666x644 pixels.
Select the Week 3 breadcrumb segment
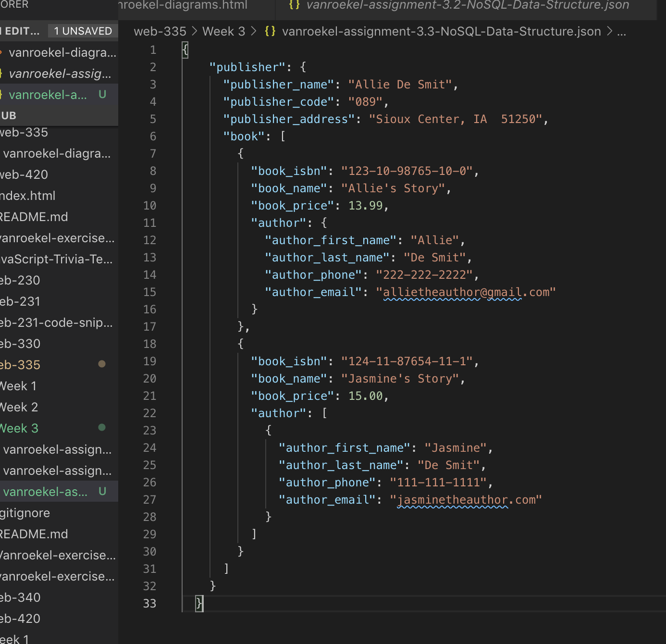[223, 31]
